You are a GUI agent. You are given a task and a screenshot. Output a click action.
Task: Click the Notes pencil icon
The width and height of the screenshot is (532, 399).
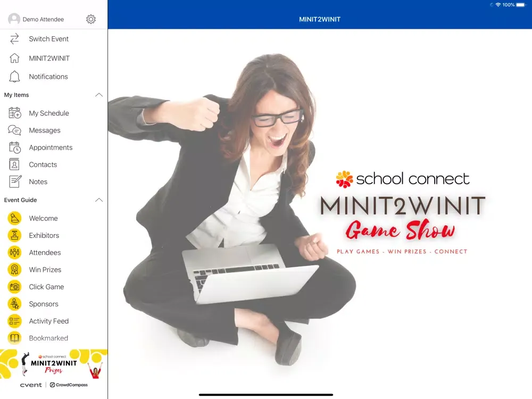pos(15,181)
